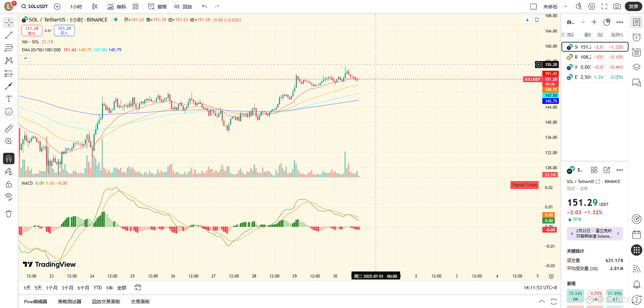This screenshot has height=308, width=644.
Task: Open the 回放交易面板 tab
Action: pyautogui.click(x=106, y=302)
